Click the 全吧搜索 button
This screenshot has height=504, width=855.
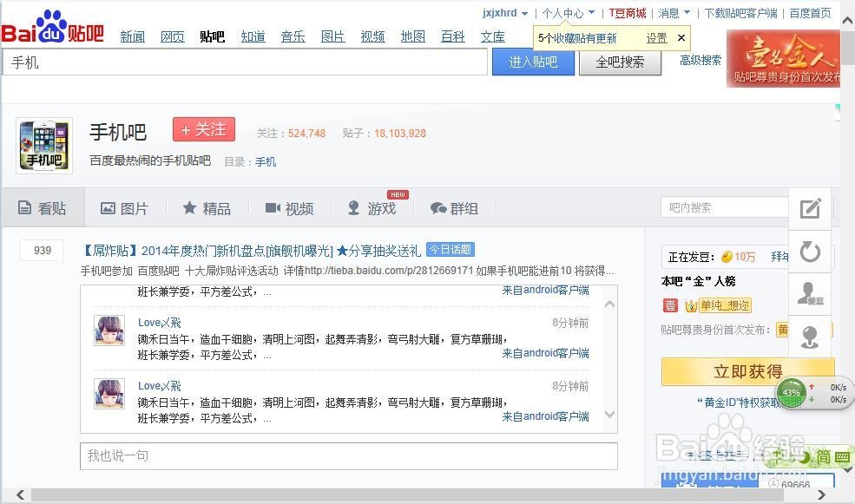(x=620, y=62)
